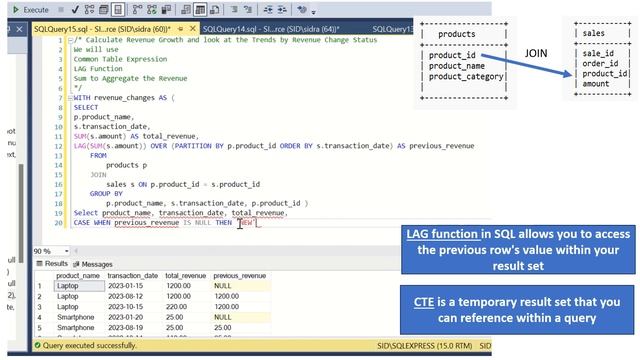The image size is (640, 360).
Task: Open the toolbar overflow options arrow
Action: (x=313, y=12)
